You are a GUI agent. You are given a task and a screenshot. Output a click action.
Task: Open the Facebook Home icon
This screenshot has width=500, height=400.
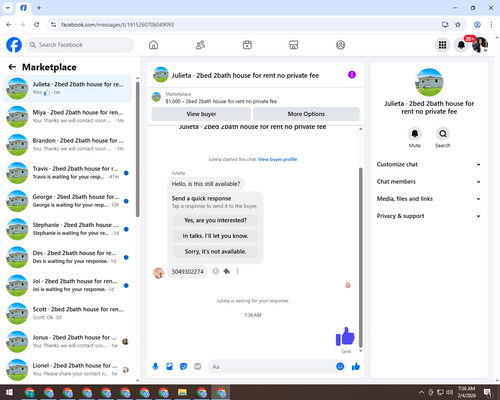pos(153,45)
